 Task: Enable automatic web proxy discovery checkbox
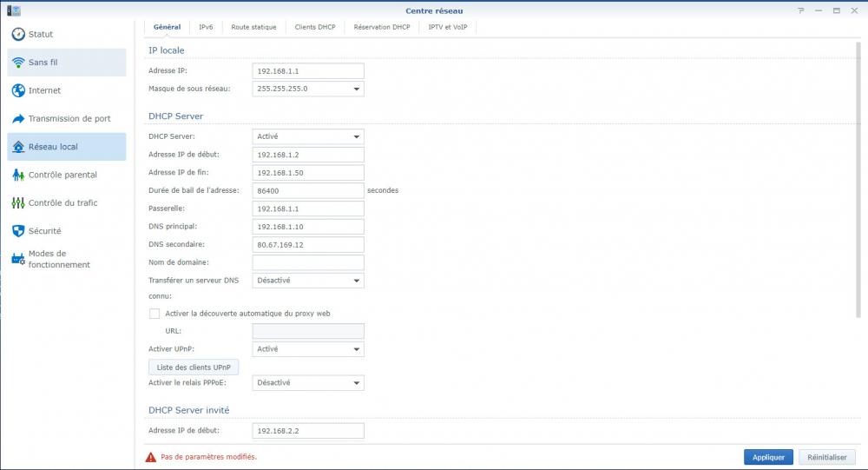[155, 314]
